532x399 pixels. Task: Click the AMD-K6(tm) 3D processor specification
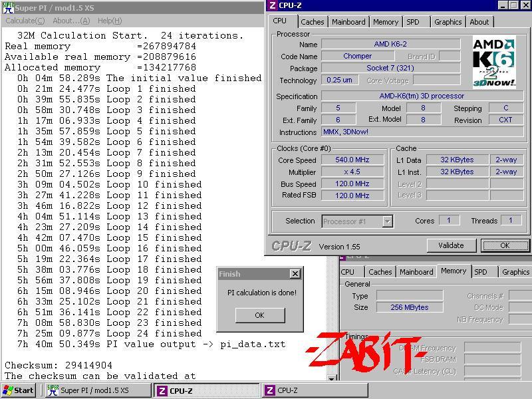click(x=422, y=96)
